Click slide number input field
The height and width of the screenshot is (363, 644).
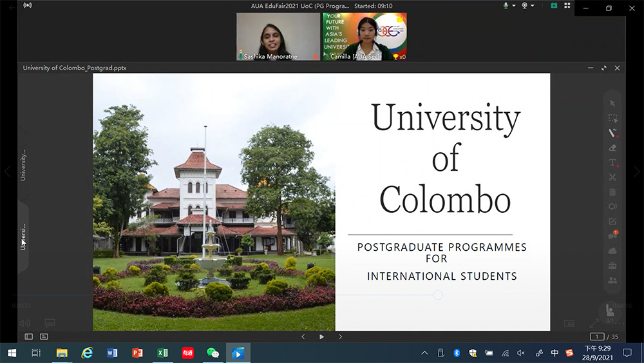[x=597, y=337]
